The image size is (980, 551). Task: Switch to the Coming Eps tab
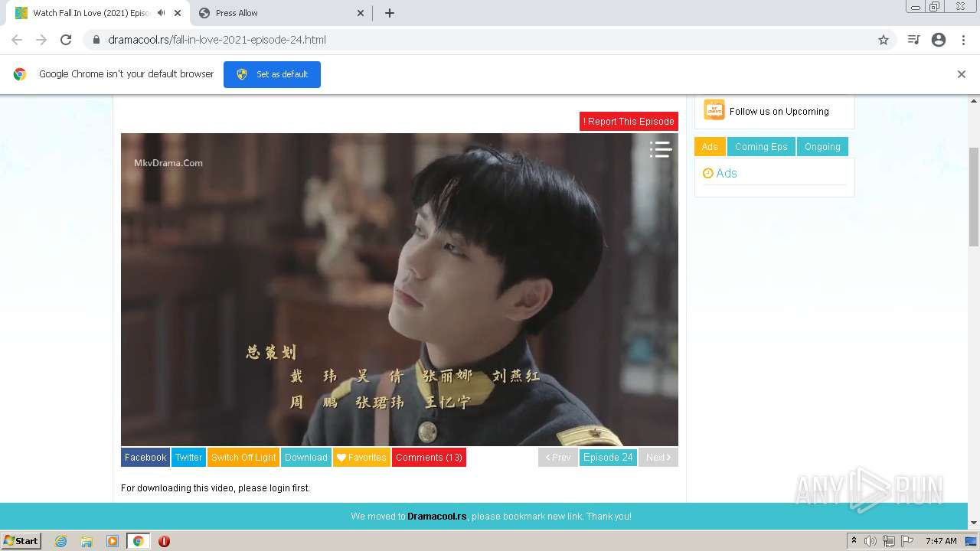click(x=761, y=147)
